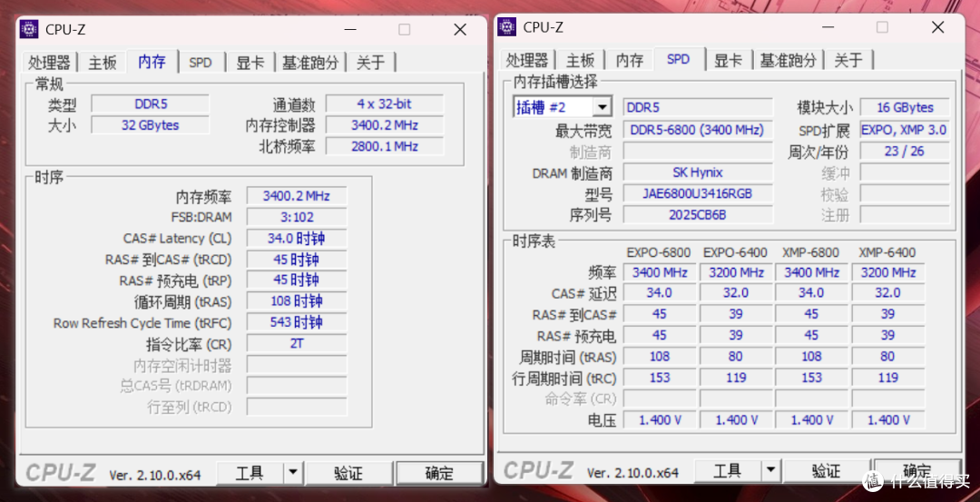Click the empty 内存空闲计时器 field

point(297,365)
